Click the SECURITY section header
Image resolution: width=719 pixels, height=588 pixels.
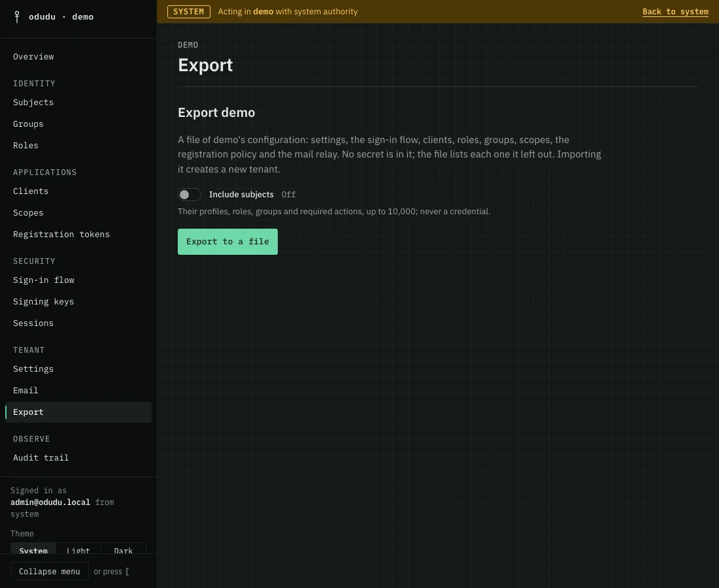(x=34, y=261)
